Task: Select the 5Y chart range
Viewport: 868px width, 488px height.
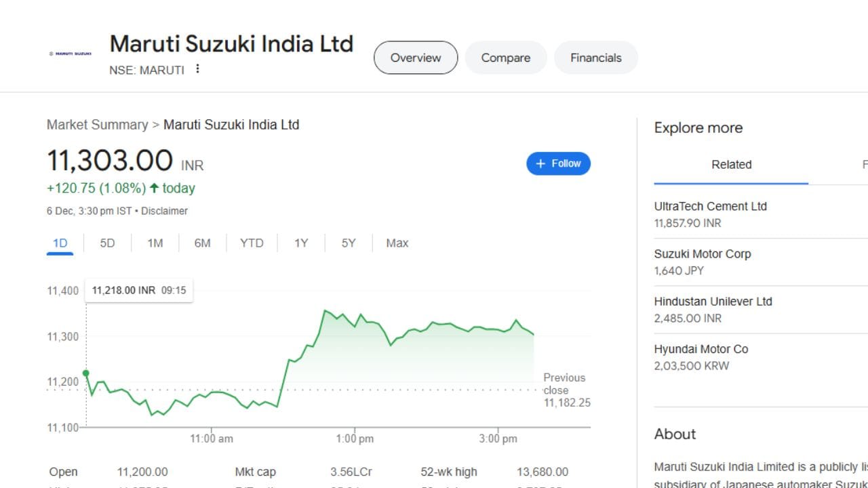Action: 348,243
